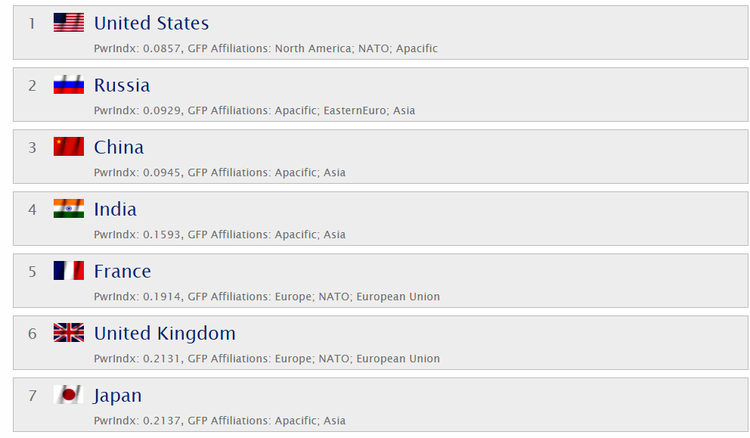The height and width of the screenshot is (438, 750).
Task: Click United States PwrIndx 0.0857 details text
Action: (265, 48)
